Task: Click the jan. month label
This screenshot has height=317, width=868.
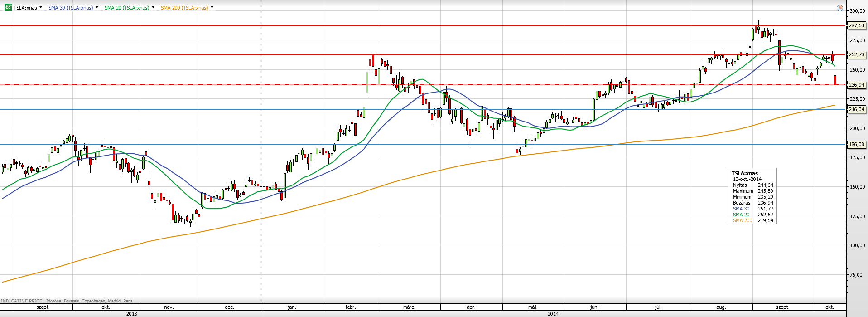Action: click(x=292, y=307)
